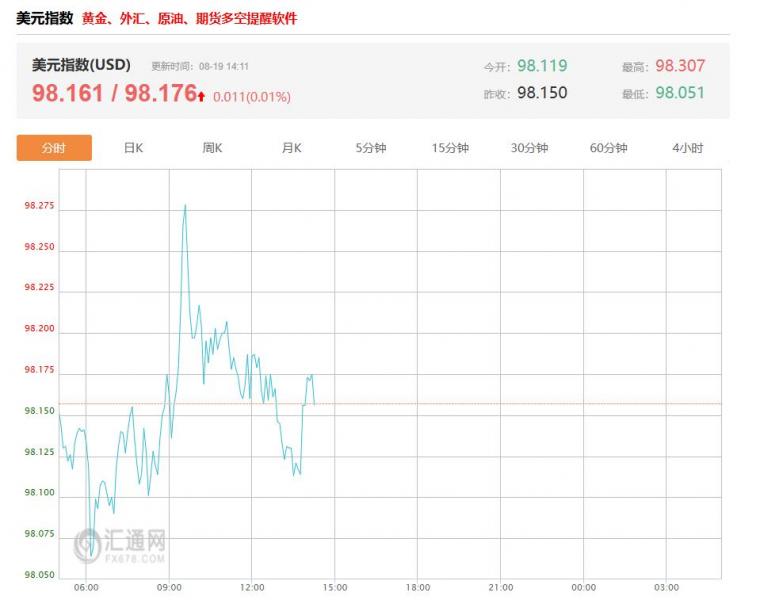The image size is (760, 600).
Task: Click the 最低 value 98.051
Action: [x=680, y=93]
